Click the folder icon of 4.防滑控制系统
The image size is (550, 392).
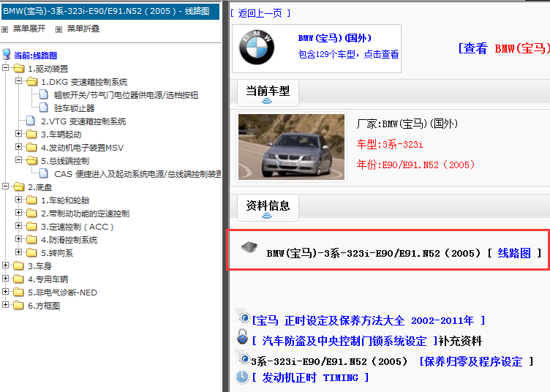[32, 239]
